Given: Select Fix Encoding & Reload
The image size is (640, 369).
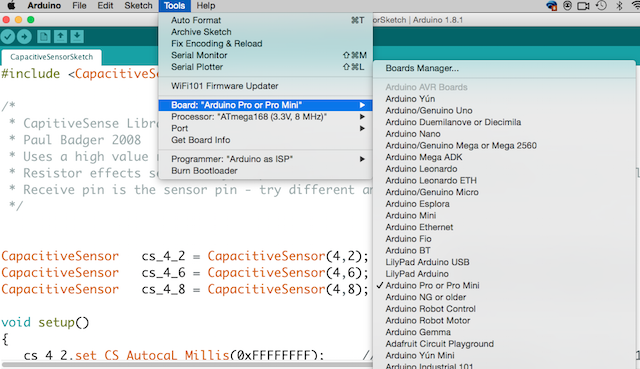Looking at the screenshot, I should (265, 44).
